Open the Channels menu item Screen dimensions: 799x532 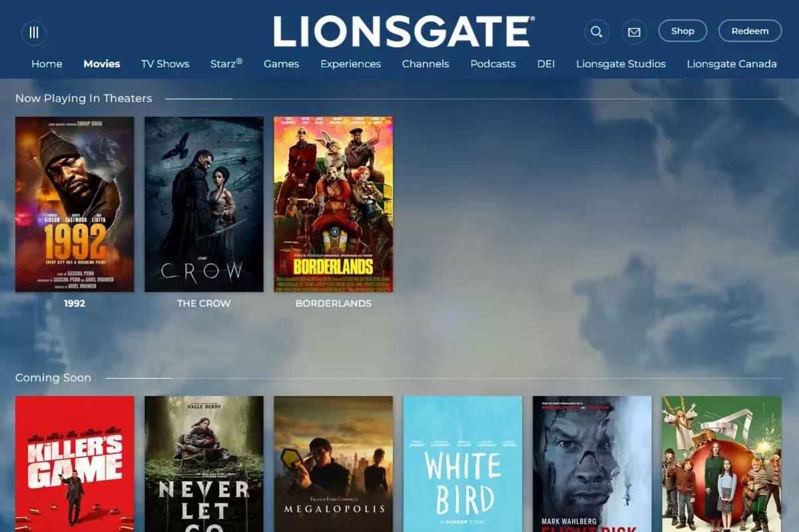(x=425, y=64)
